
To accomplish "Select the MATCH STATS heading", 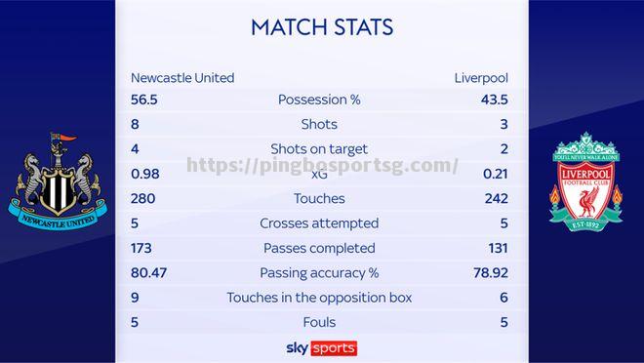I will [x=322, y=27].
